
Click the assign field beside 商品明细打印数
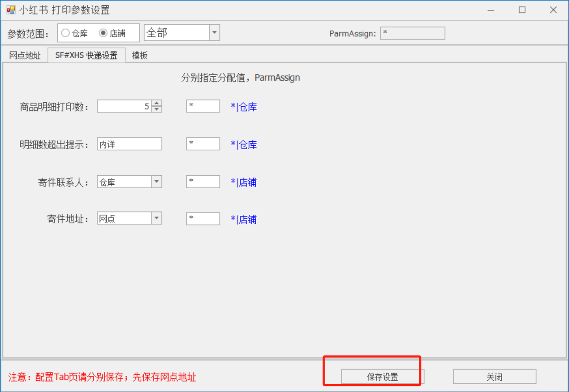click(x=203, y=106)
